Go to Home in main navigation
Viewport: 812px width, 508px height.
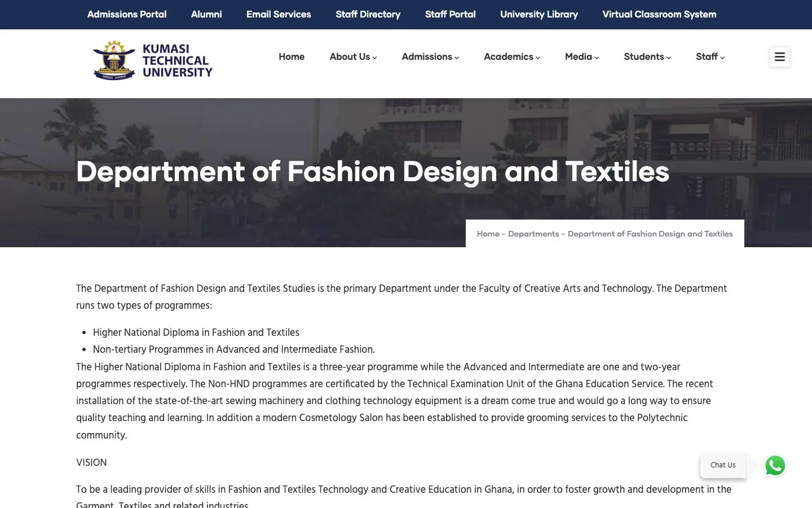click(x=292, y=56)
